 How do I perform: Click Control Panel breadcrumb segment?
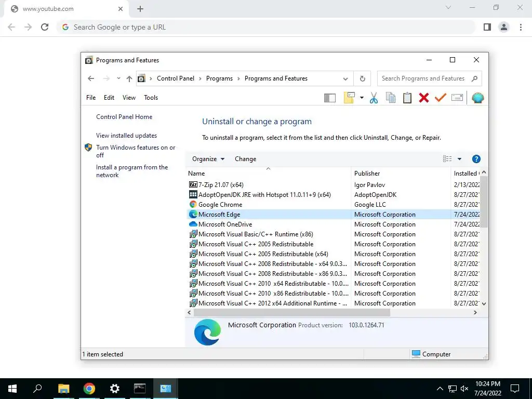[x=176, y=78]
